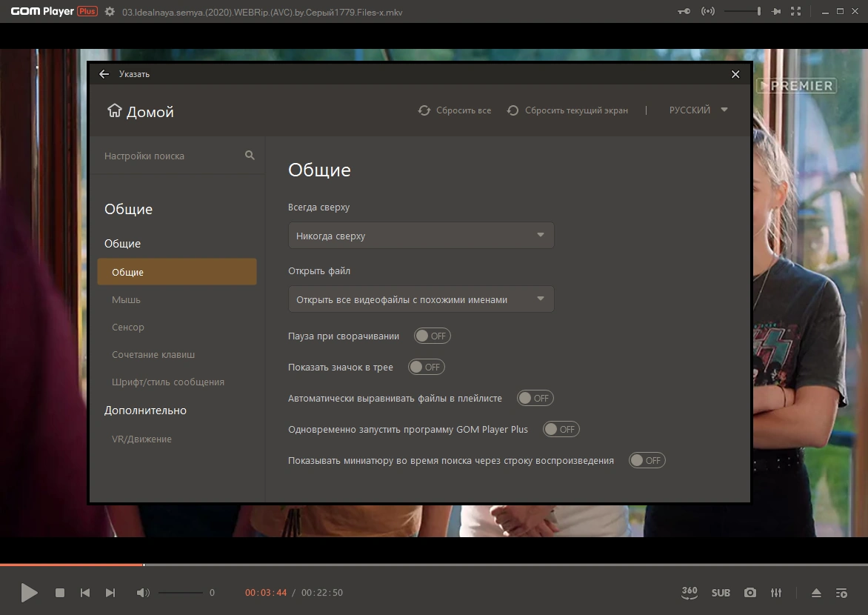This screenshot has height=615, width=868.
Task: Click the settings gear beside GOM Player Plus
Action: coord(110,12)
